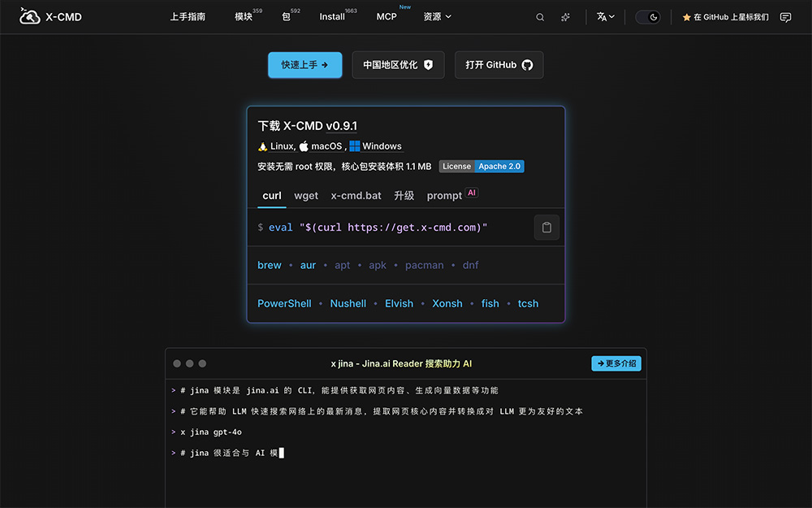This screenshot has width=812, height=508.
Task: Open the feedback chat bubble icon
Action: (x=785, y=17)
